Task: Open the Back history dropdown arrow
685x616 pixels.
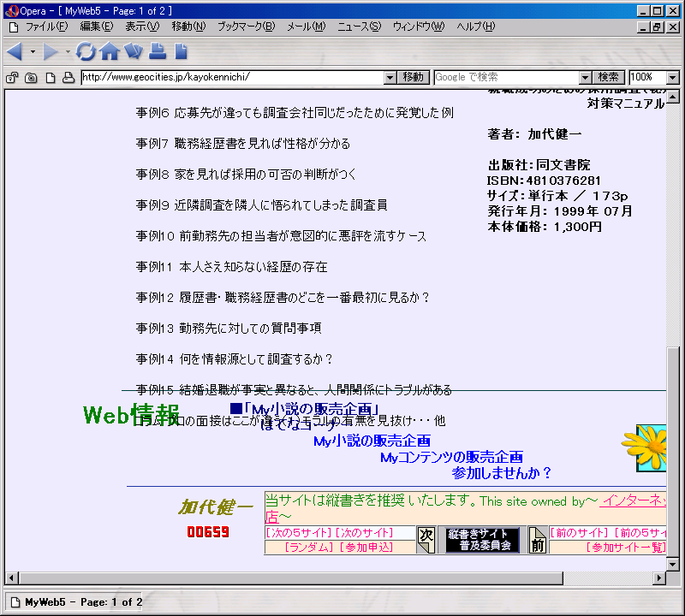Action: [x=33, y=51]
